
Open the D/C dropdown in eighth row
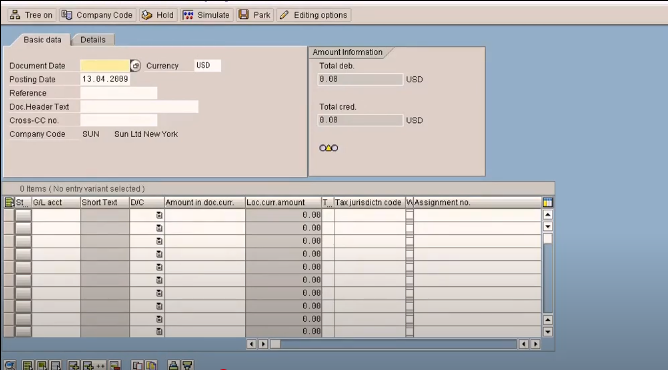click(159, 306)
